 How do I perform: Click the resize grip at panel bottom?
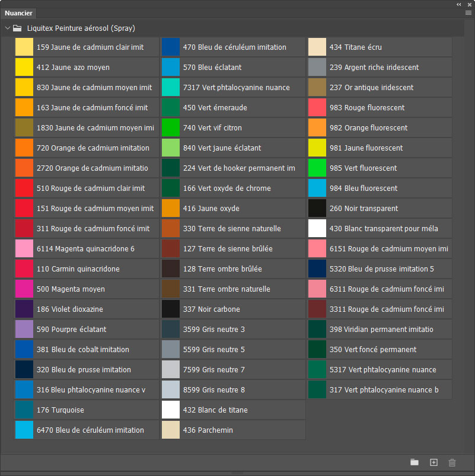(x=237, y=473)
